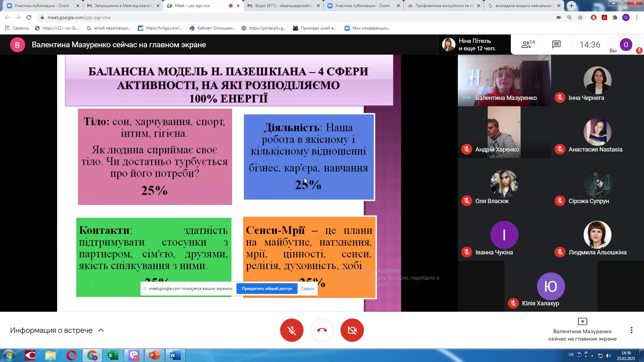Open the portal.pfu.g bookmark

point(264,28)
